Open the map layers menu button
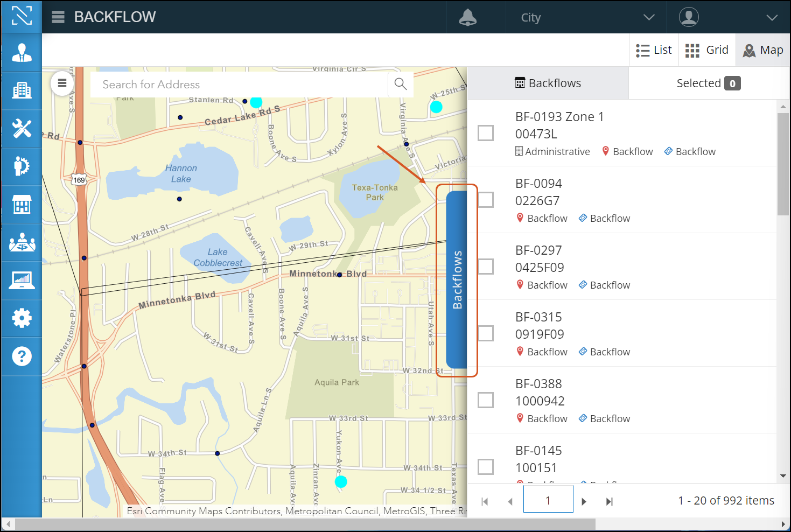The width and height of the screenshot is (791, 532). (x=62, y=83)
